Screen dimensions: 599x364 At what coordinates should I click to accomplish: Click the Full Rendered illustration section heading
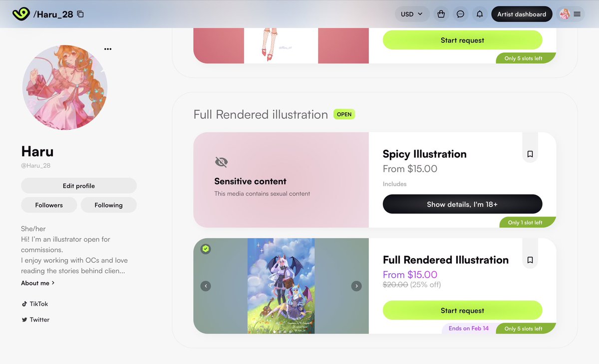tap(261, 114)
